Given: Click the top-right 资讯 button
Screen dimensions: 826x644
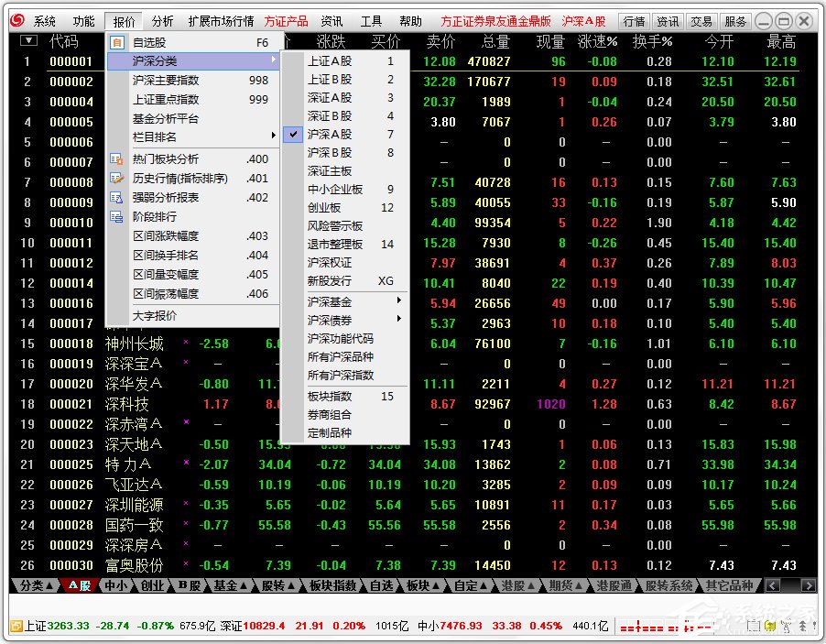Looking at the screenshot, I should (x=668, y=21).
